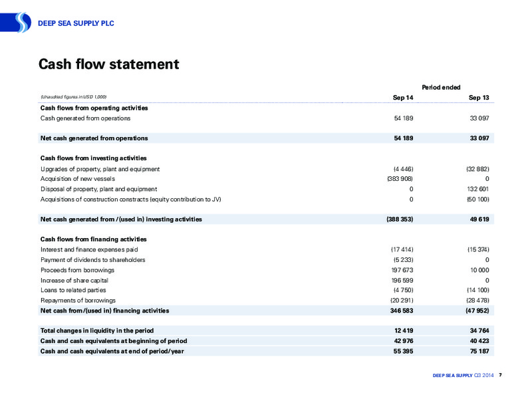Click value (5 233) dividends

pos(404,260)
